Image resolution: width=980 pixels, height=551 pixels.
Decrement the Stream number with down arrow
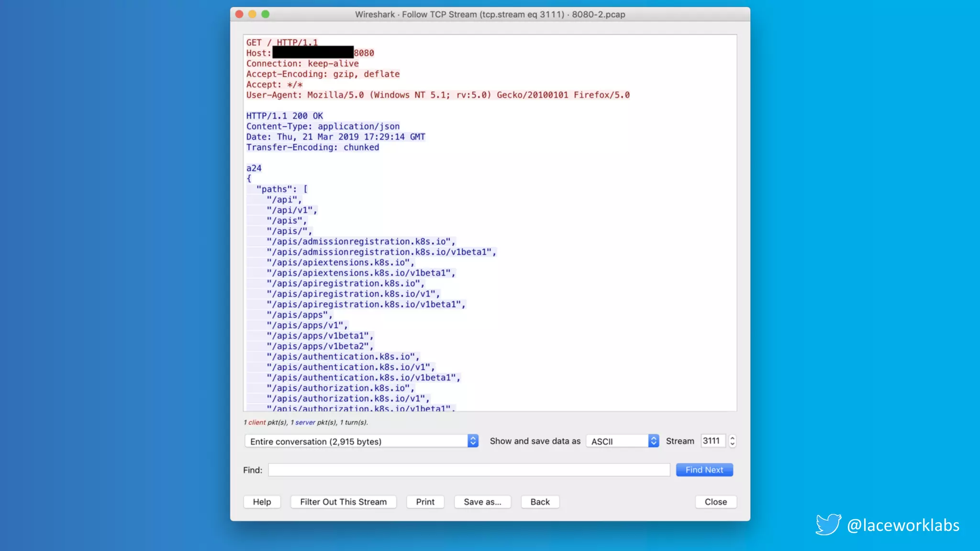pyautogui.click(x=732, y=444)
